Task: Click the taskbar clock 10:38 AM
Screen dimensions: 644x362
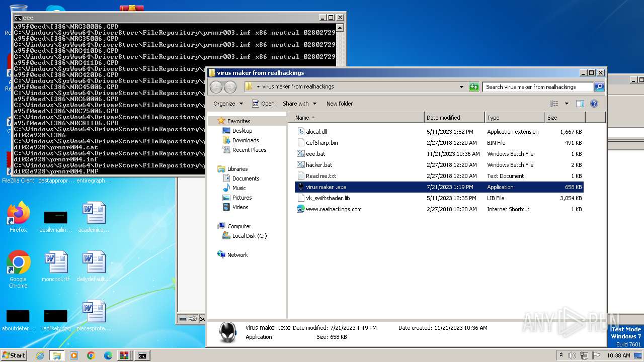Action: point(618,355)
